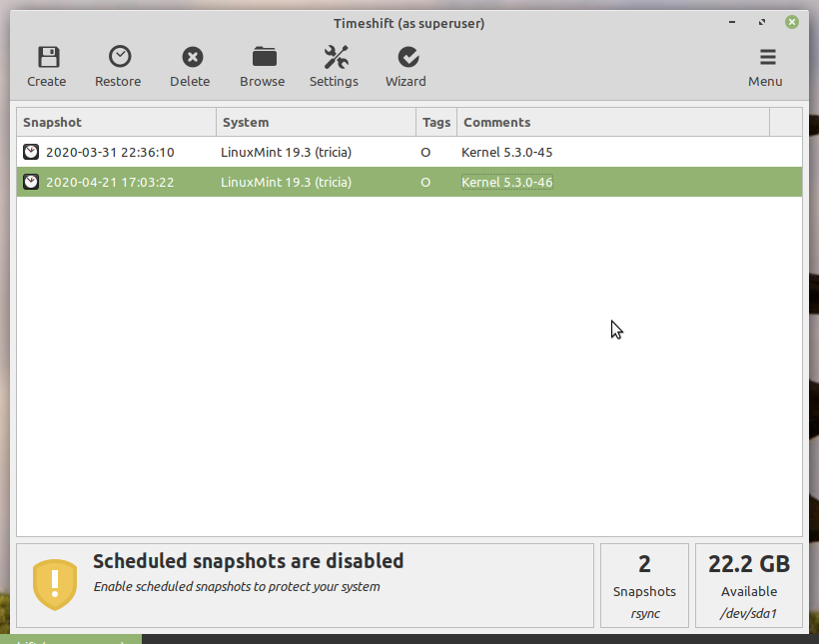Click 'Scheduled snapshots are disabled' message
This screenshot has height=644, width=819.
coord(248,561)
